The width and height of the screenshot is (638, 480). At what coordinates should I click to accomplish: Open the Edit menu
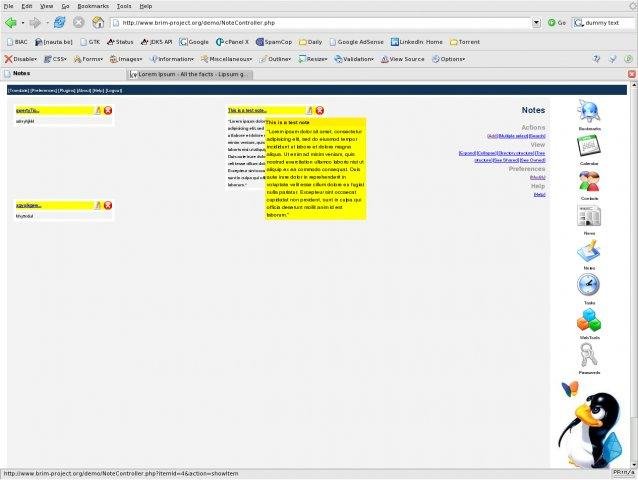[27, 6]
